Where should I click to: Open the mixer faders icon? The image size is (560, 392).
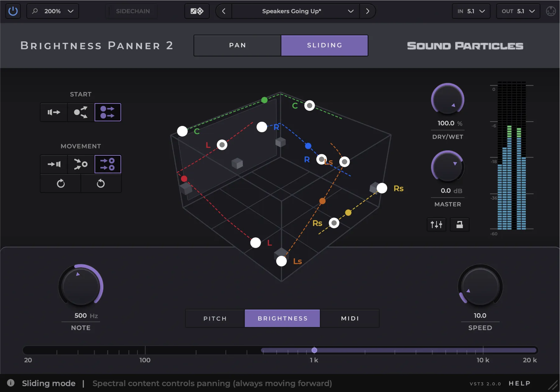tap(436, 224)
